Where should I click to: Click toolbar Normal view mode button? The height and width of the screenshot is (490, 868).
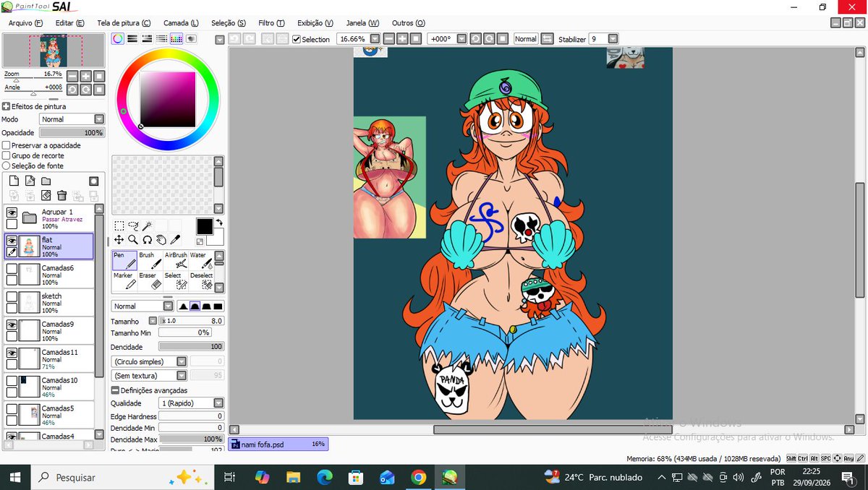coord(526,39)
